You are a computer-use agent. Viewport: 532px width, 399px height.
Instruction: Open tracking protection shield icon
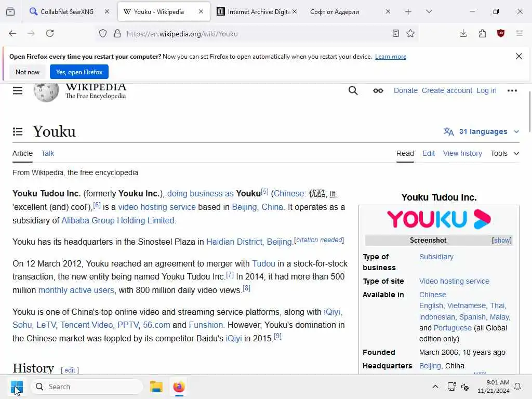click(x=103, y=33)
